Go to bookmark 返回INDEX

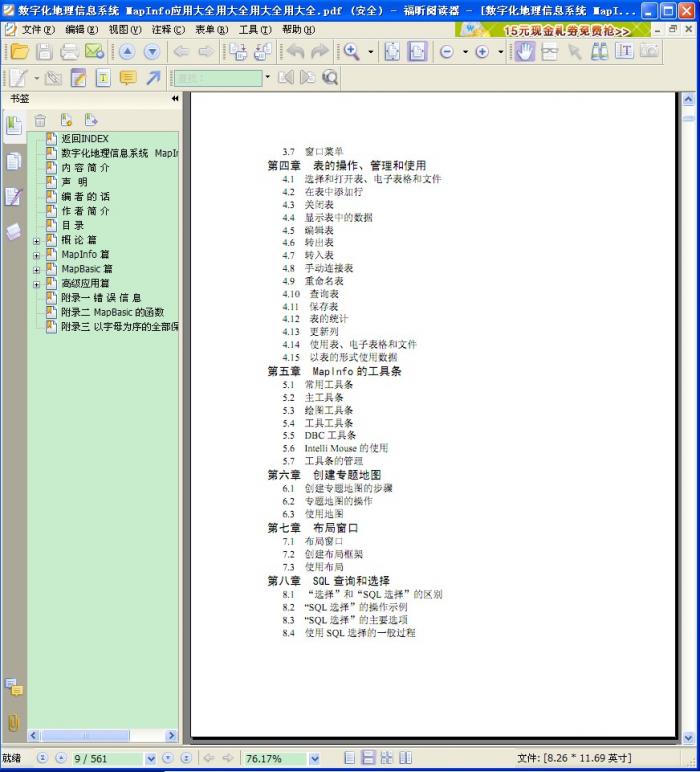85,139
